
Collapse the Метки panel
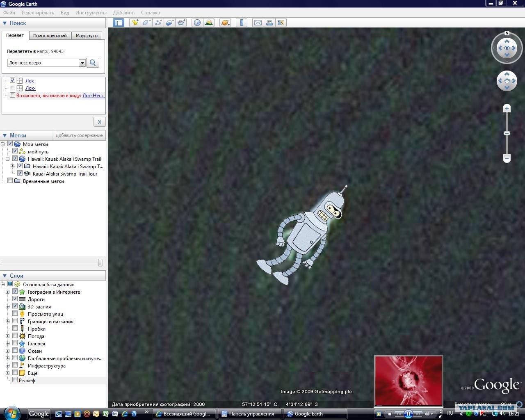coord(5,135)
